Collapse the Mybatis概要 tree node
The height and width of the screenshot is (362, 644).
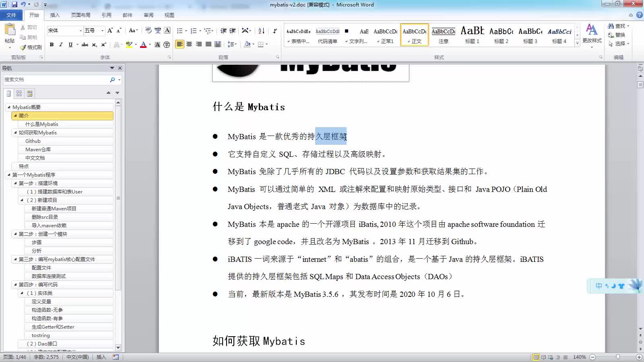[9, 107]
